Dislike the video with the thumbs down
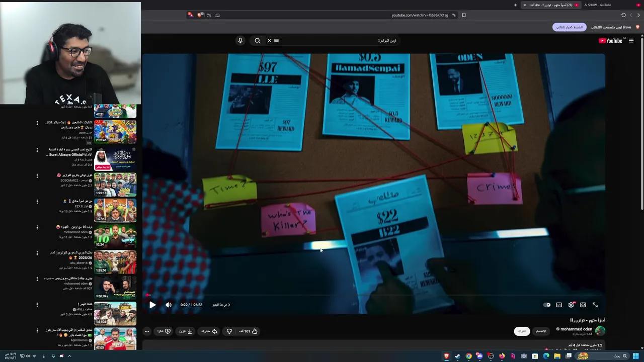Viewport: 644px width, 362px height. tap(229, 331)
